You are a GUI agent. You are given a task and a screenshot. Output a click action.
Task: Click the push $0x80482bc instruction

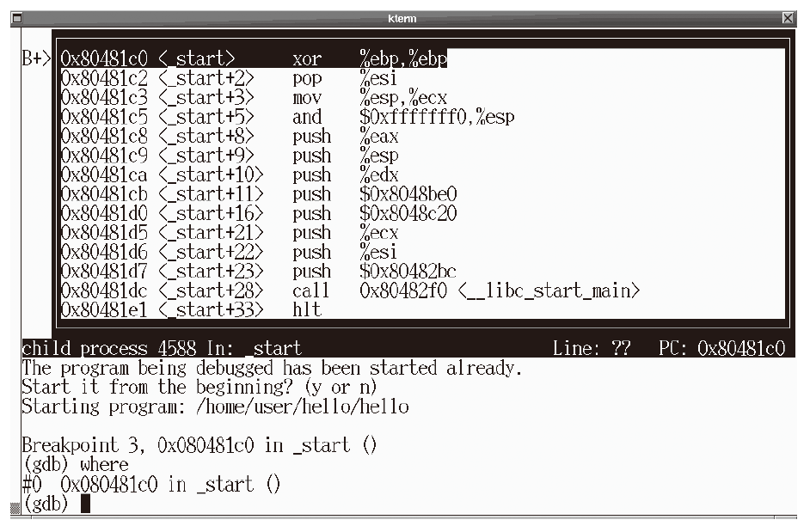point(374,272)
